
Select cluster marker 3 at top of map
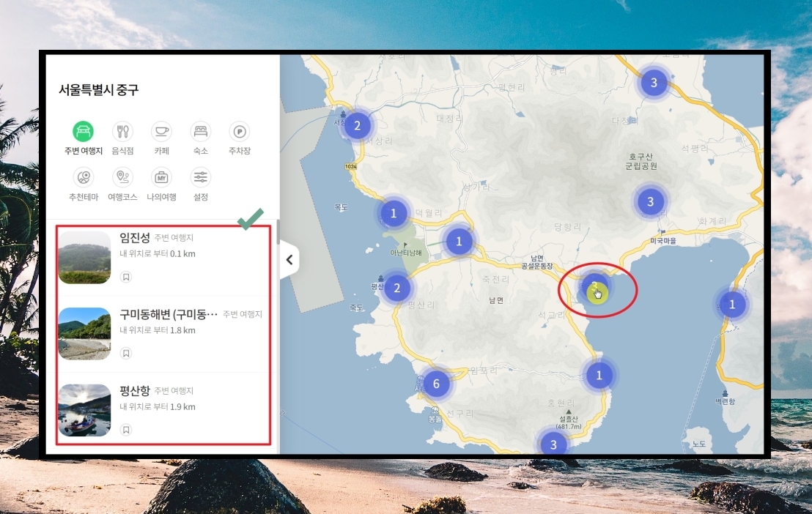click(654, 82)
